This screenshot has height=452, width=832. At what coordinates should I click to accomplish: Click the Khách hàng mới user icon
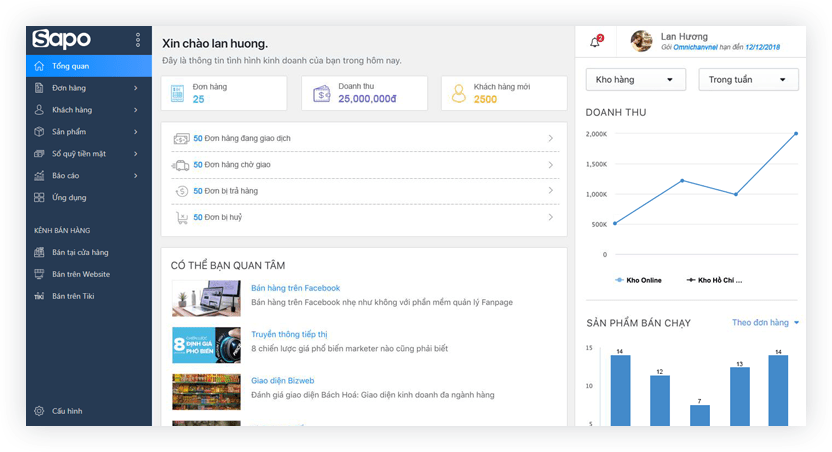458,93
